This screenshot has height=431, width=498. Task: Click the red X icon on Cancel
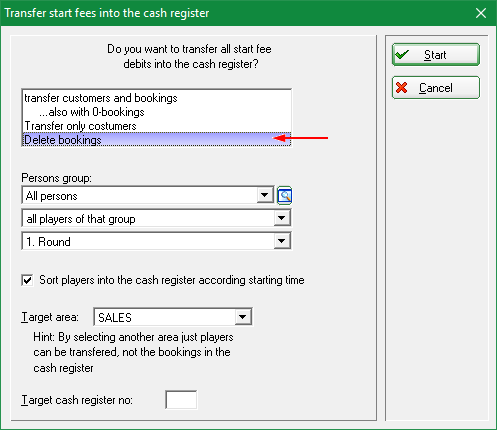[x=402, y=88]
